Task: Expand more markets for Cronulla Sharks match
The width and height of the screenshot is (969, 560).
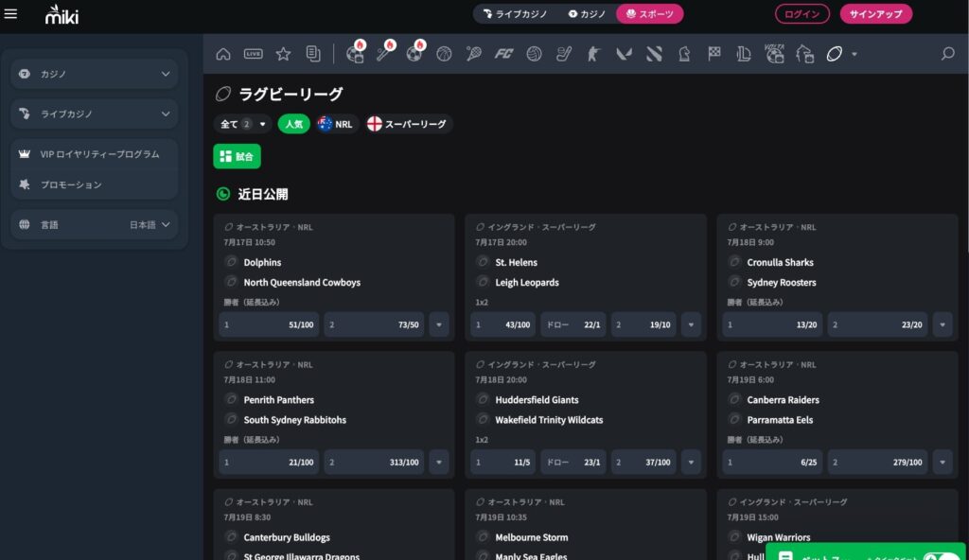Action: coord(943,324)
